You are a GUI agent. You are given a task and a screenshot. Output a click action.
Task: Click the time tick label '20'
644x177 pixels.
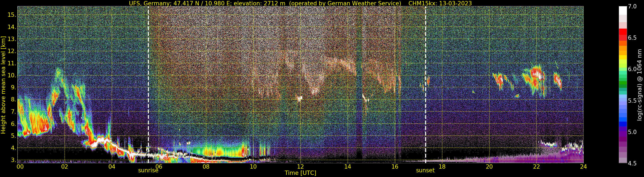tap(489, 167)
